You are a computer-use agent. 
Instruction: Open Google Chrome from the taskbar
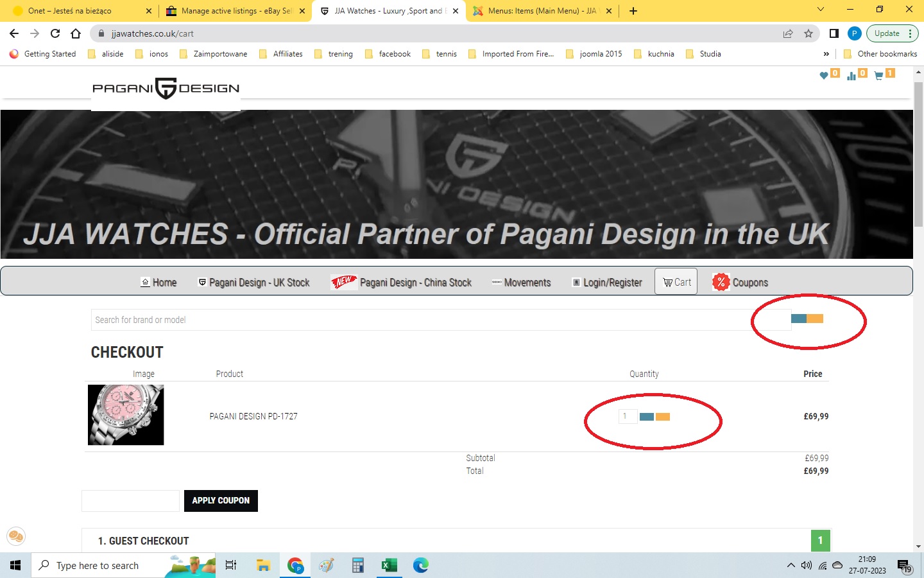click(295, 565)
